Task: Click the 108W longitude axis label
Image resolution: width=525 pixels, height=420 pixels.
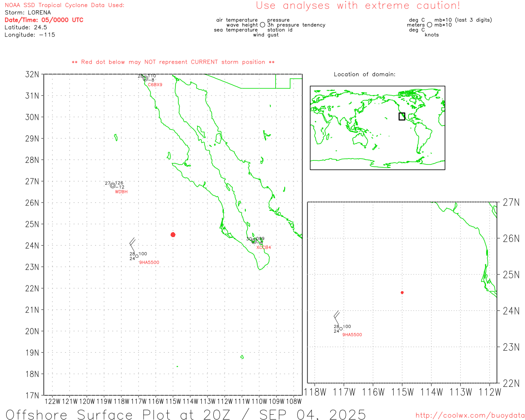Action: tap(294, 402)
